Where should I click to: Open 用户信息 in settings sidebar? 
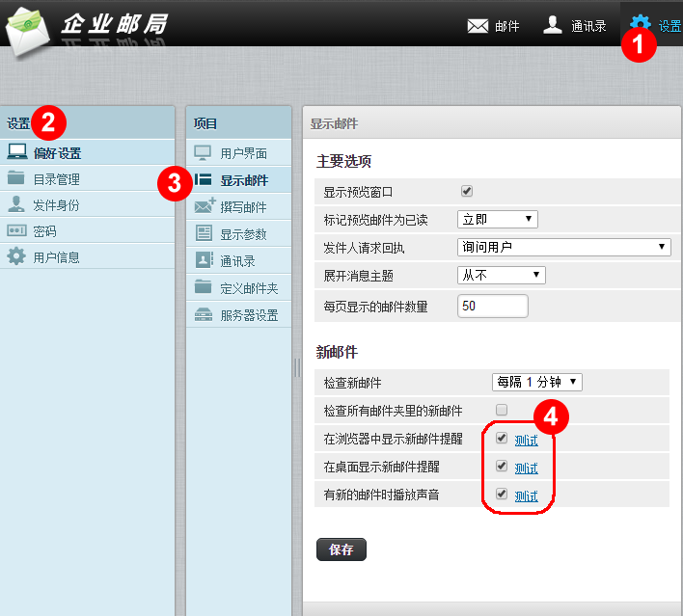coord(56,257)
